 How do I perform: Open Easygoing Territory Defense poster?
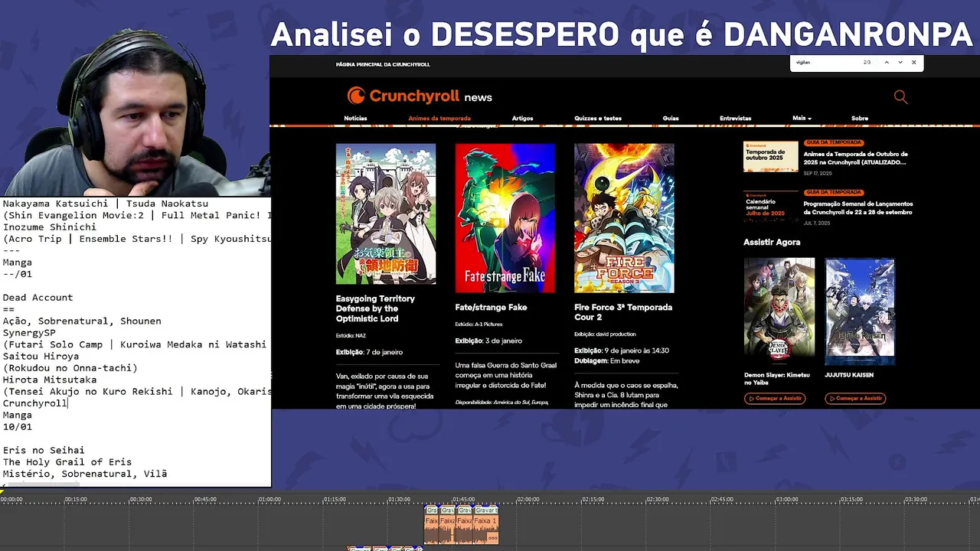click(x=386, y=214)
